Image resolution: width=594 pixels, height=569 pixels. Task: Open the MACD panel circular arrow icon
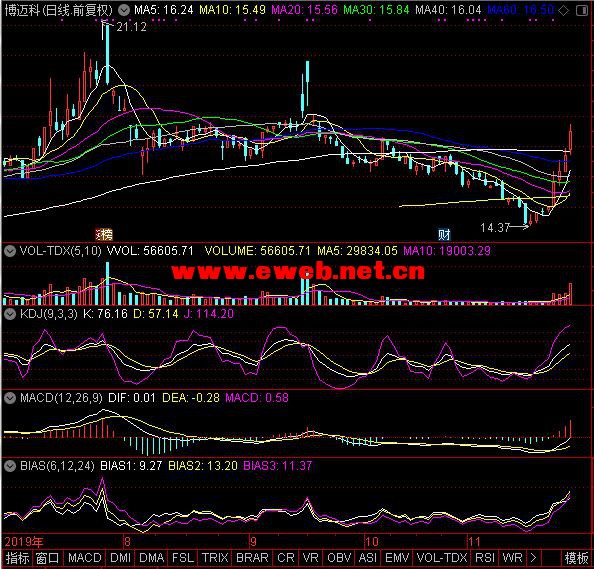click(10, 398)
